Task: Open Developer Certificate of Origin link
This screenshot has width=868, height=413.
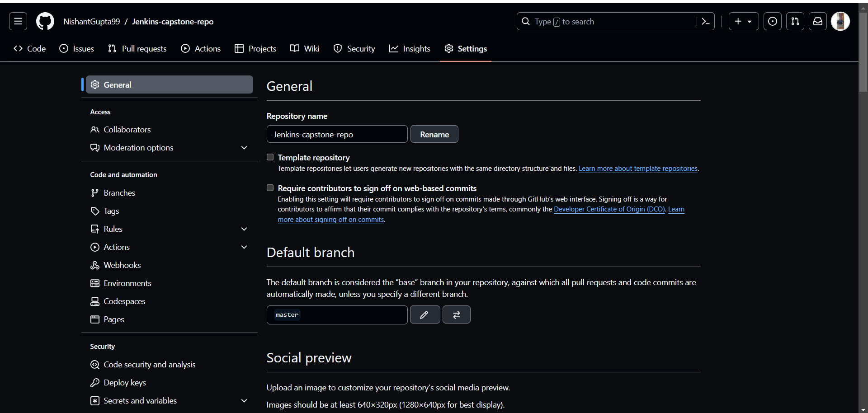Action: point(609,209)
